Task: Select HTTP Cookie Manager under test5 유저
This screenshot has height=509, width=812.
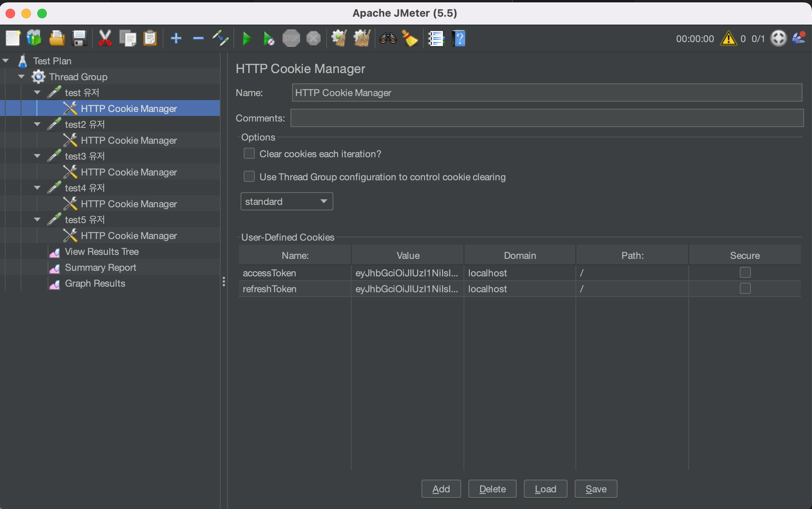Action: (129, 235)
